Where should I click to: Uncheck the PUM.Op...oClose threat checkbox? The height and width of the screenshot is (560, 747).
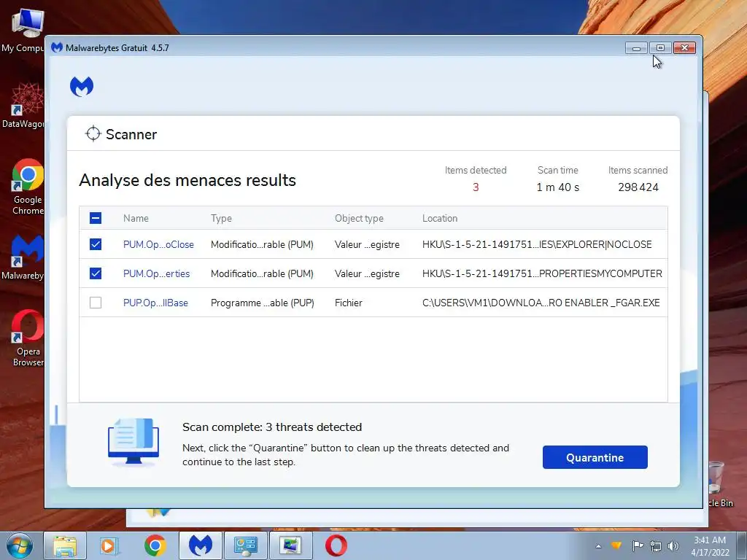point(96,244)
